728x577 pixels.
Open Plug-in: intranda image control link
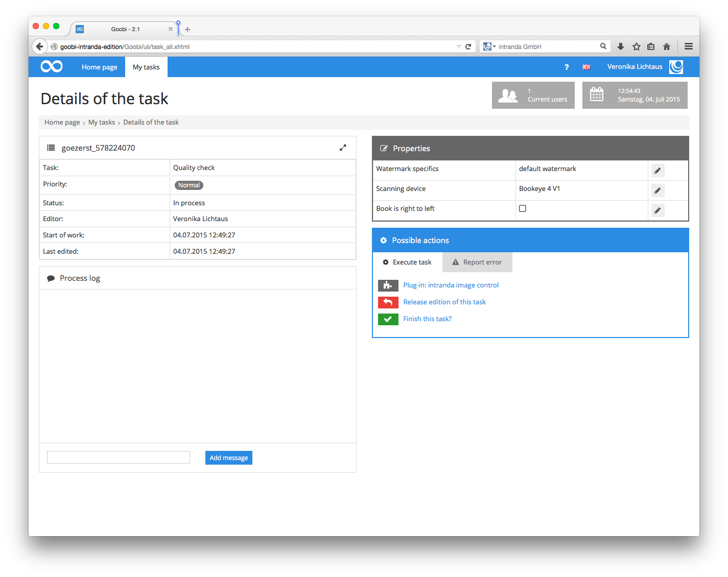(451, 285)
